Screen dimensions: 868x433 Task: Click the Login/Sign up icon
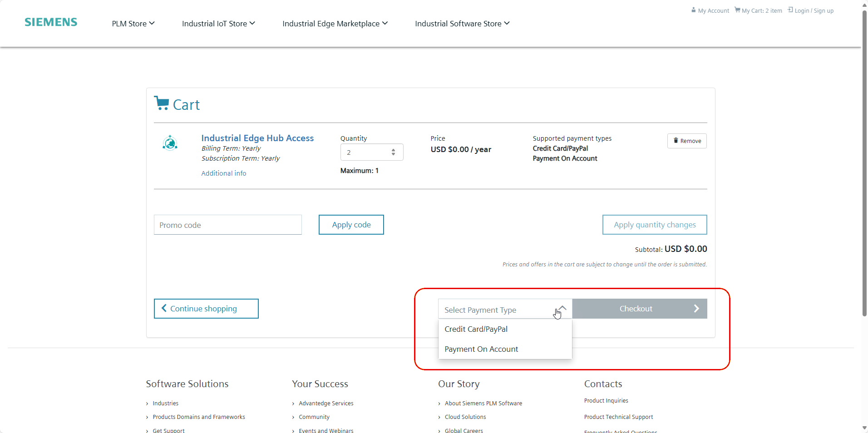click(791, 10)
